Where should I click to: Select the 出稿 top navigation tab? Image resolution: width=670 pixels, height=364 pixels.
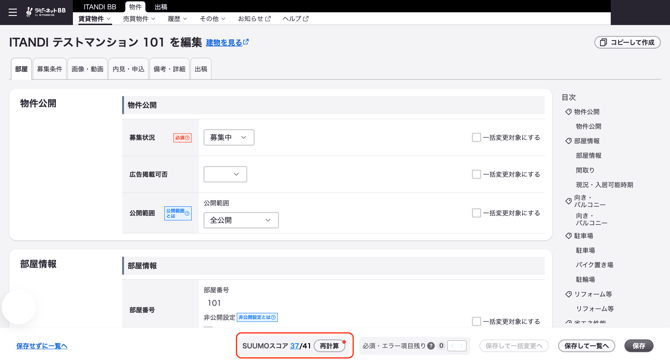161,7
